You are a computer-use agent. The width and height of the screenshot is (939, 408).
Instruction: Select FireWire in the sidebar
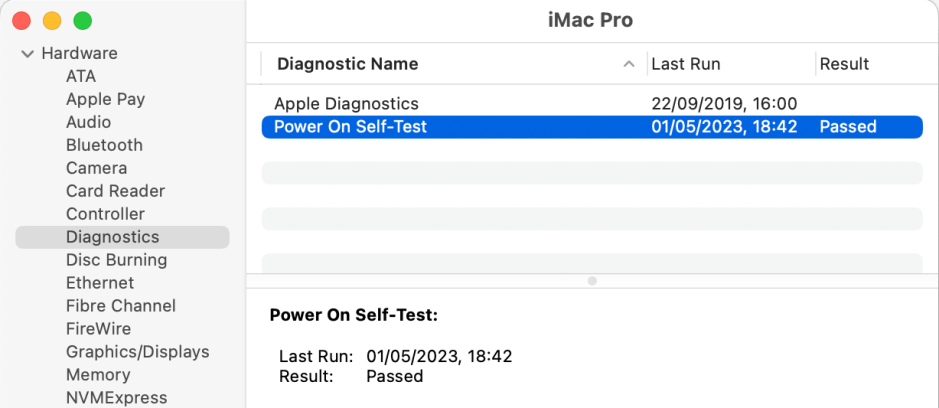tap(98, 329)
